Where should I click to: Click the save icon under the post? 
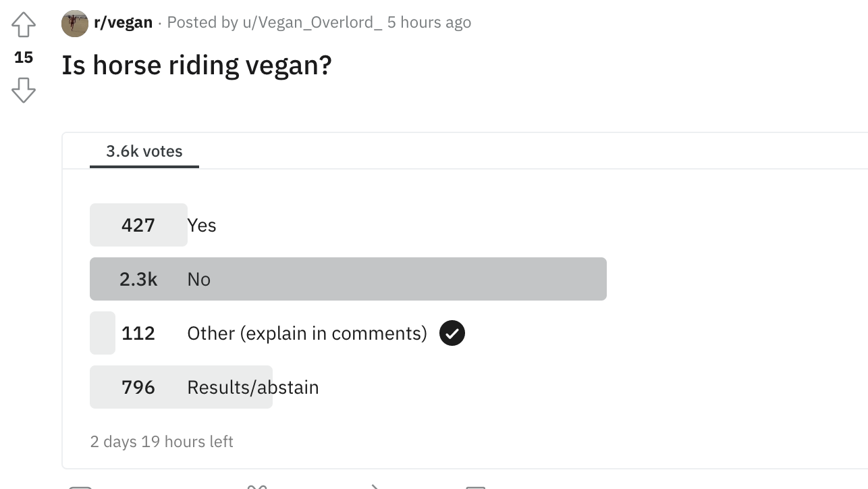click(x=474, y=486)
